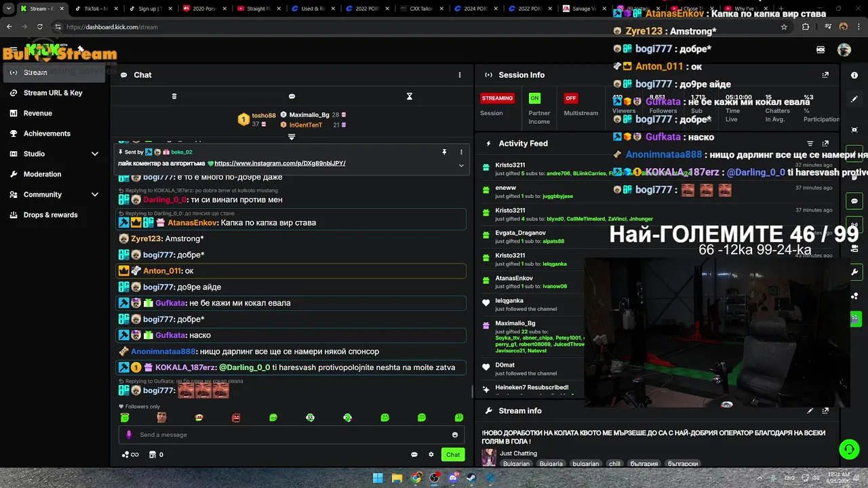
Task: Open Moderation in sidebar
Action: 54,174
